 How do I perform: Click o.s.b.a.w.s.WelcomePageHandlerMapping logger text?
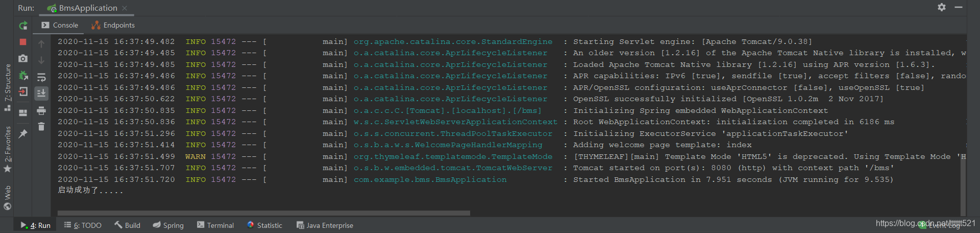448,145
